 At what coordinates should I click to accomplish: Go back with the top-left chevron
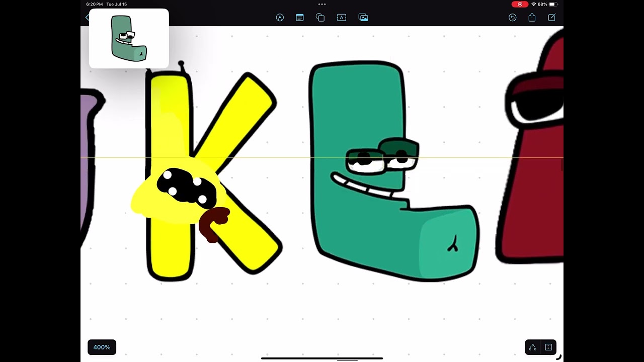pyautogui.click(x=87, y=18)
